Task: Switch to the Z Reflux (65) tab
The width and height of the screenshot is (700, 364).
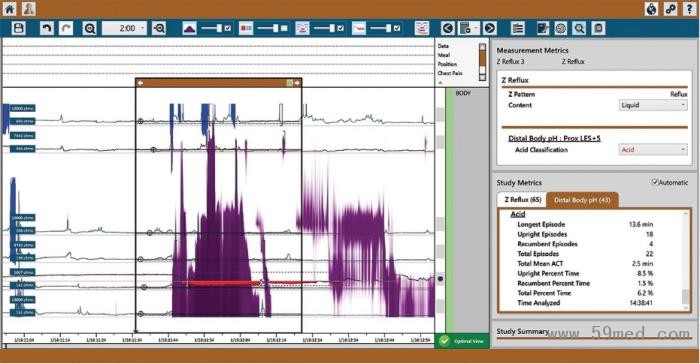Action: (522, 200)
